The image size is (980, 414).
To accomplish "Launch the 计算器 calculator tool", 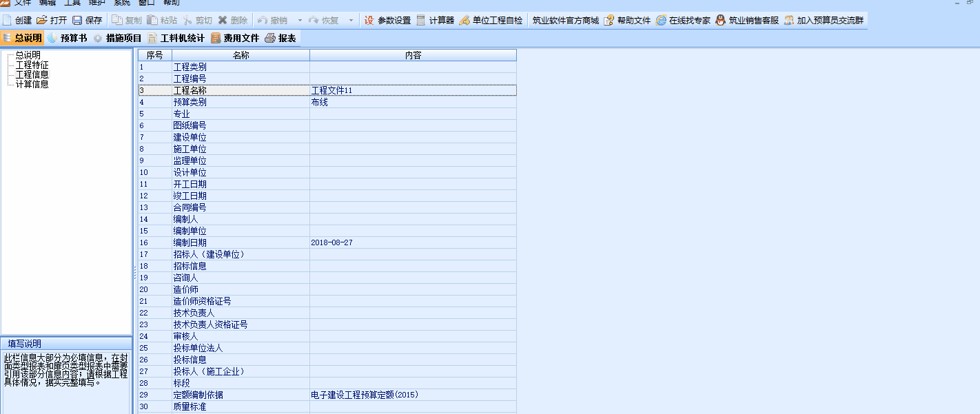I will coord(435,21).
